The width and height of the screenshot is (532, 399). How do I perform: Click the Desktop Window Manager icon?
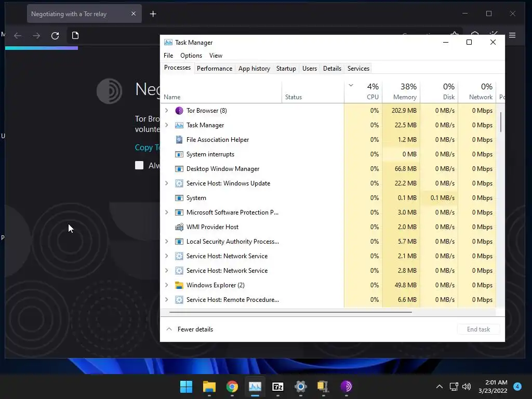click(179, 169)
